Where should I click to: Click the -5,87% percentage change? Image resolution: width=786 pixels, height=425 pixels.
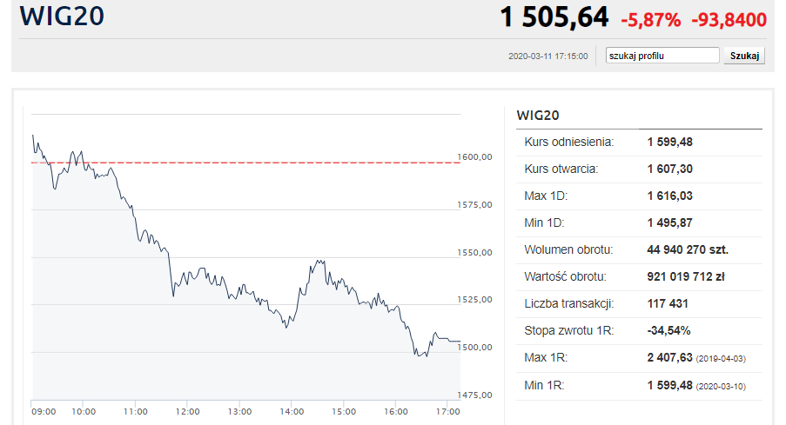(651, 20)
